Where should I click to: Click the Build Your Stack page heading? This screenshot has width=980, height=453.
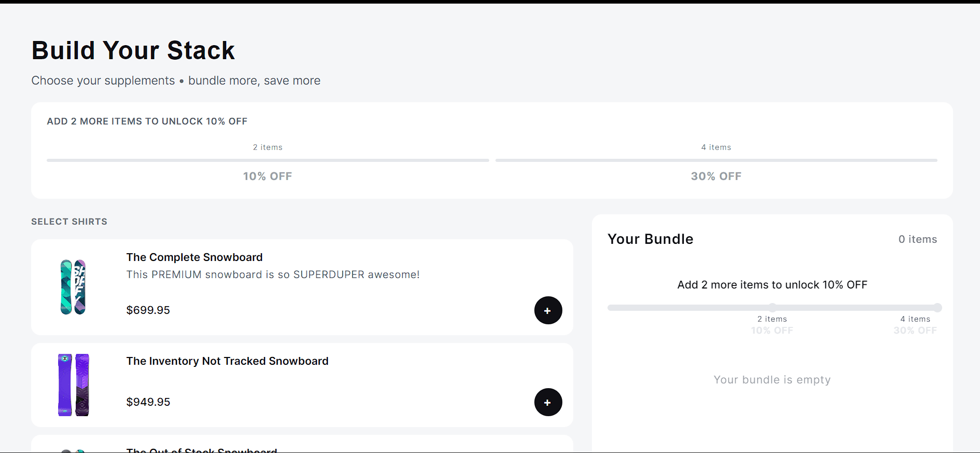(133, 51)
